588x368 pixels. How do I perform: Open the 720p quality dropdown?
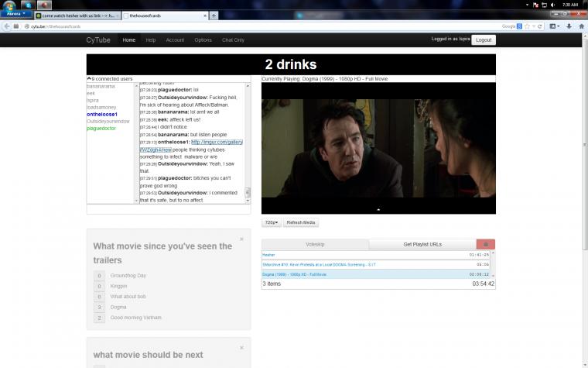tap(271, 222)
